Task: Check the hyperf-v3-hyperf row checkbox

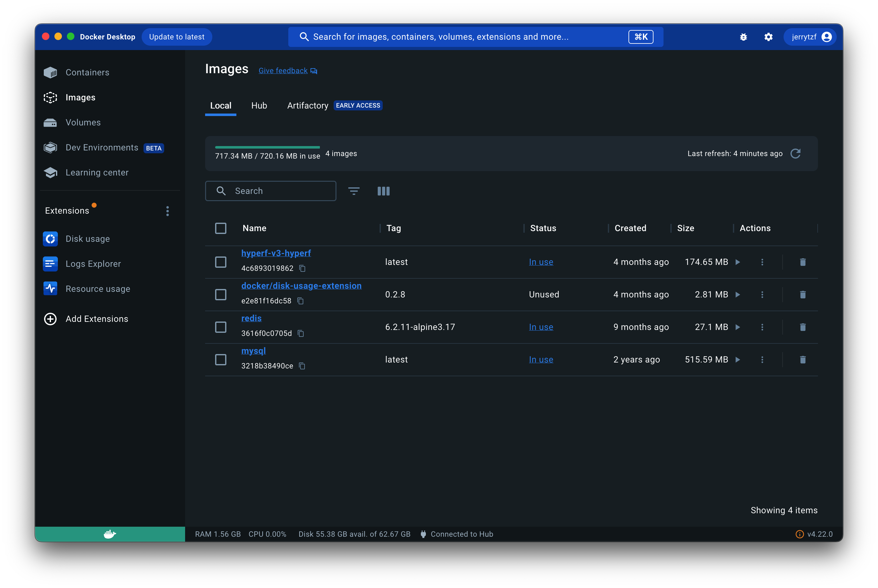Action: tap(220, 262)
